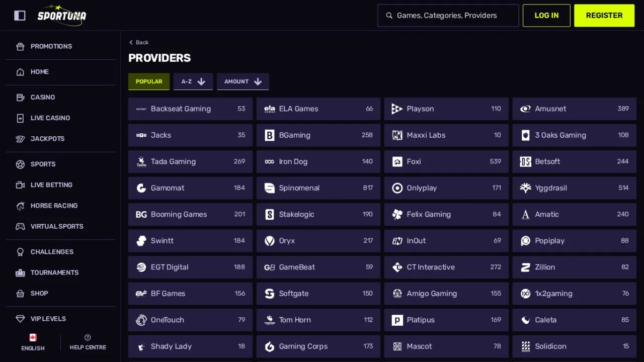Click the Log In button
Image resolution: width=644 pixels, height=362 pixels.
546,16
